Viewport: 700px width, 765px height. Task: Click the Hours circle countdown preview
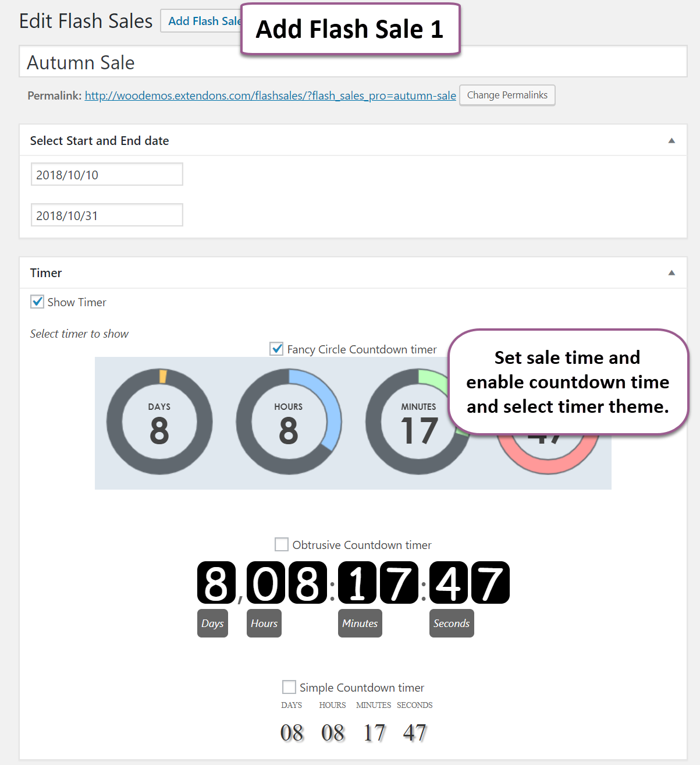pyautogui.click(x=289, y=422)
